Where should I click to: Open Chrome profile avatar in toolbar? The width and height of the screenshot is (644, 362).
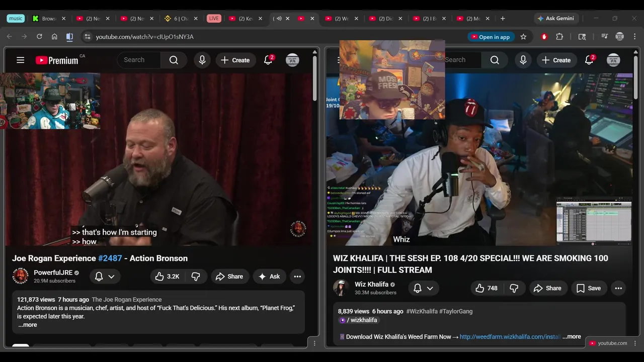tap(620, 37)
